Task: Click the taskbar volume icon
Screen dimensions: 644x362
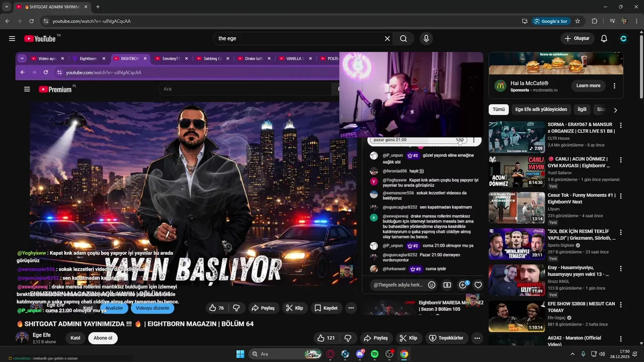Action: (602, 354)
